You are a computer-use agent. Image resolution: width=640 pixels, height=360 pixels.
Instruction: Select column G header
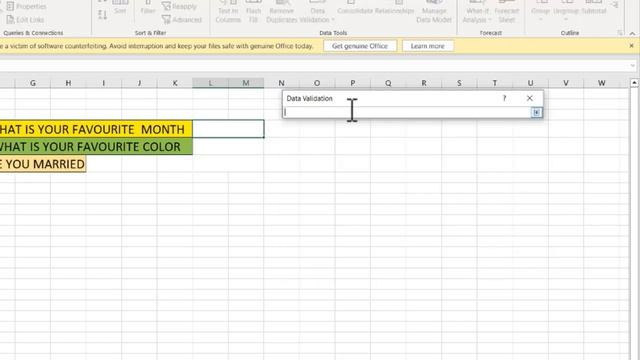[x=33, y=83]
